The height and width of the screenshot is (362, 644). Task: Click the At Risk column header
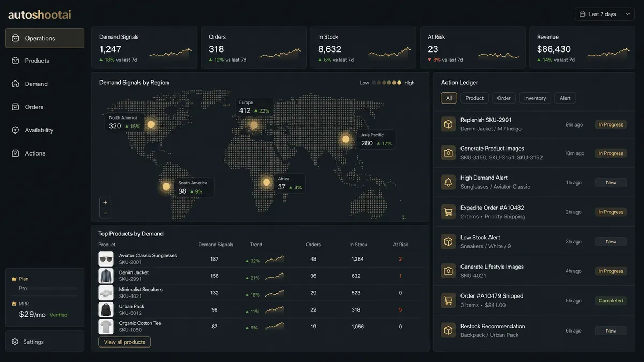click(x=400, y=245)
